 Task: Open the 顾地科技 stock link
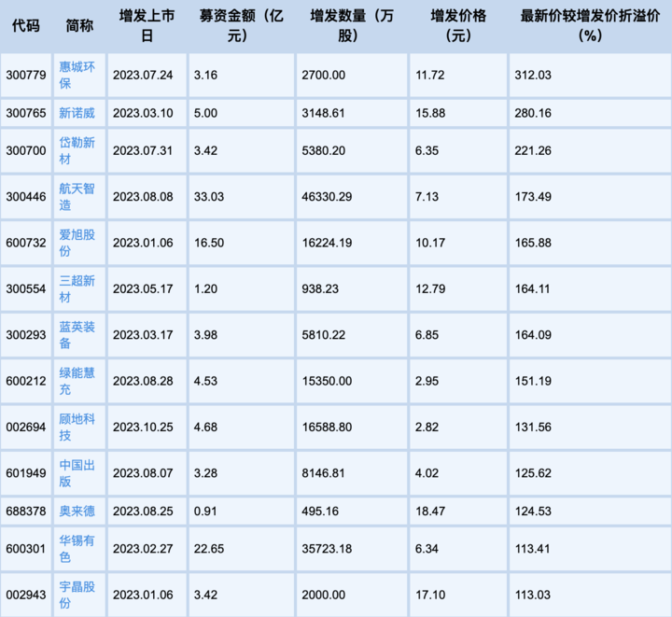point(77,428)
